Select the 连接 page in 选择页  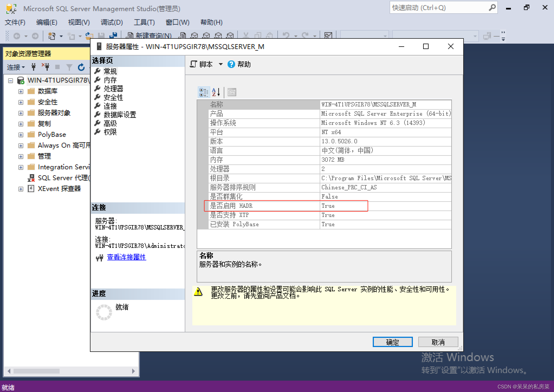coord(110,106)
